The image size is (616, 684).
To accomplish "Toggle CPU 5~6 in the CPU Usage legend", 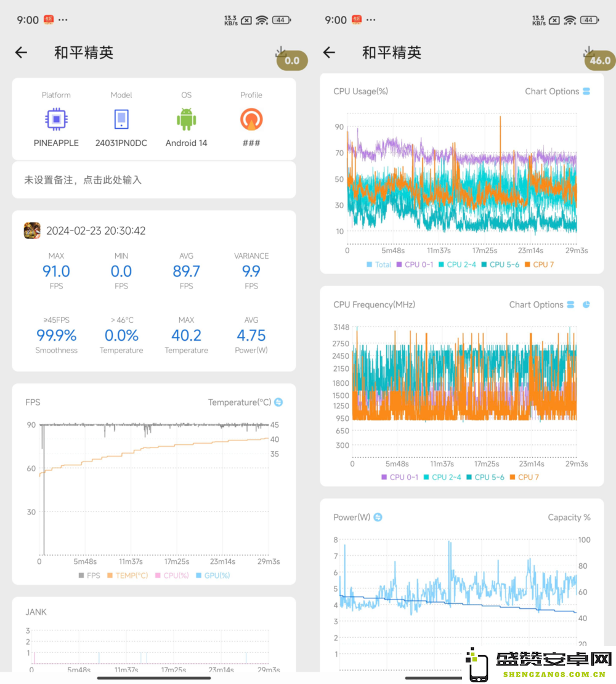I will [x=500, y=264].
